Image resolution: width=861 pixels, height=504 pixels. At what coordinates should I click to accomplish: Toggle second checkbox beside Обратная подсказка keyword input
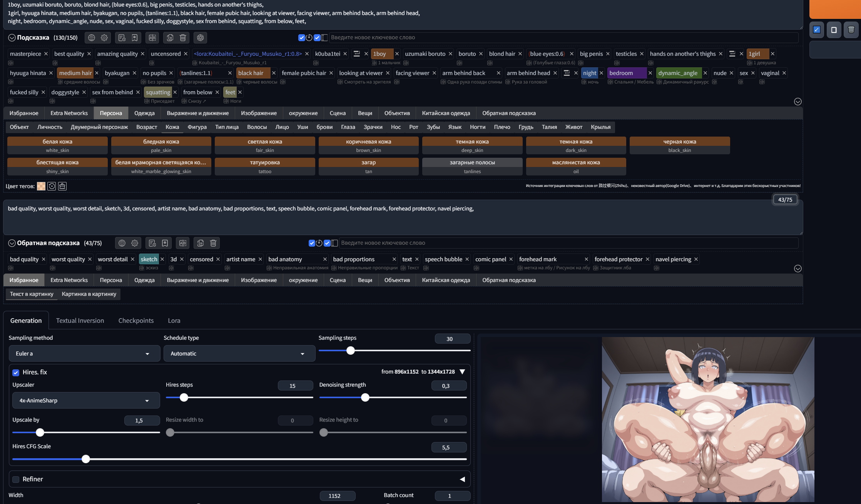[x=327, y=243]
